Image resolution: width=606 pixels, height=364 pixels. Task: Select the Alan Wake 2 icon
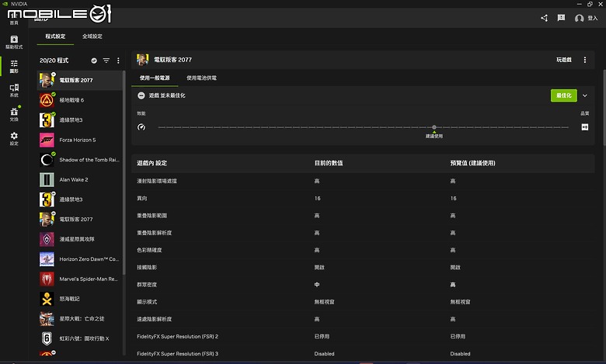(x=47, y=180)
